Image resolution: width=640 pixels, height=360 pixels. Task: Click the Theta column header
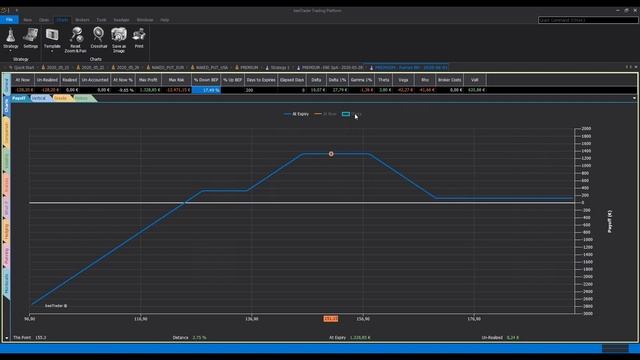click(383, 80)
